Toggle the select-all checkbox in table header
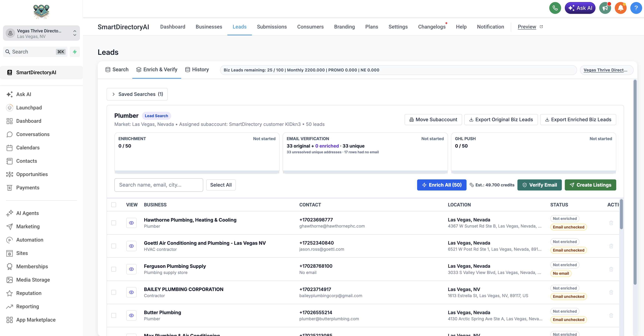 click(x=113, y=205)
